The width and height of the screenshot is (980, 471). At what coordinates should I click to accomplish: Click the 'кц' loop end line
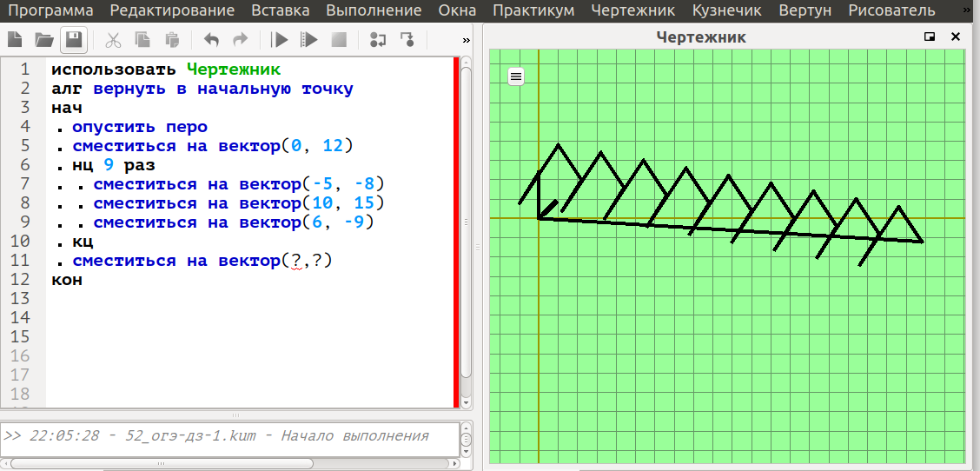(x=83, y=242)
